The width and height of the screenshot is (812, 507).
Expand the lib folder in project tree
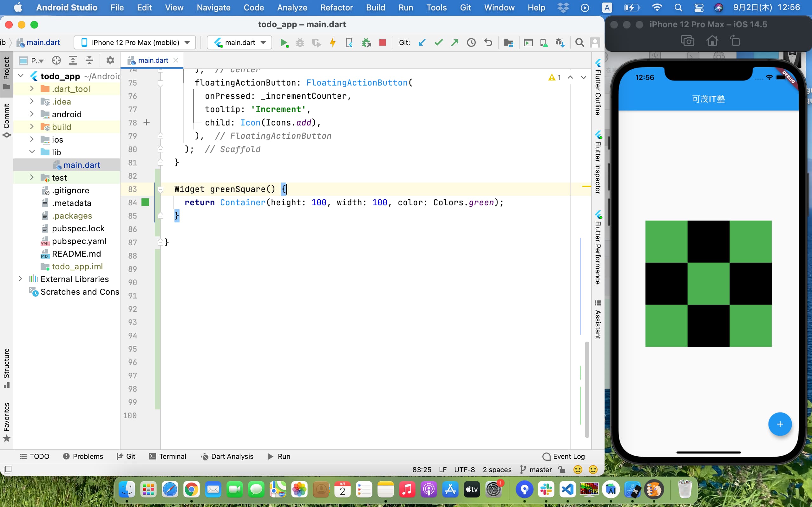pos(32,152)
